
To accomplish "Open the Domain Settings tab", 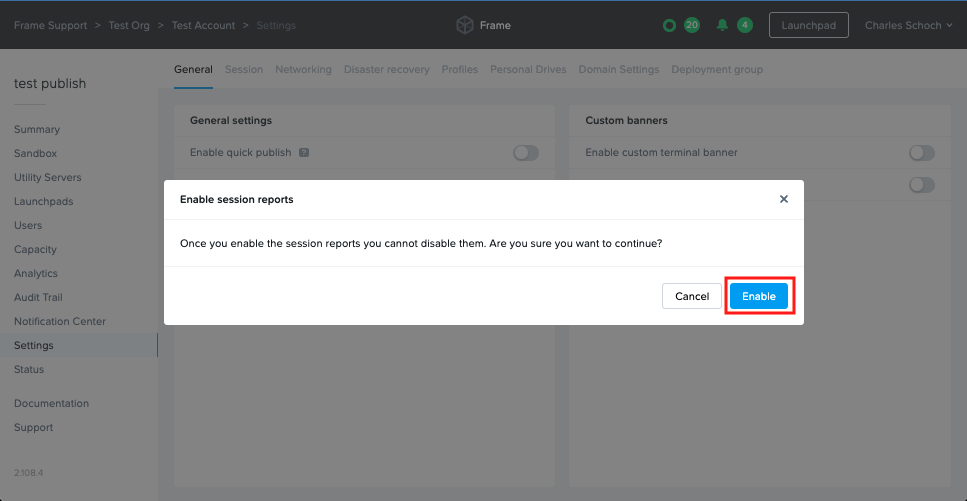I will point(619,70).
